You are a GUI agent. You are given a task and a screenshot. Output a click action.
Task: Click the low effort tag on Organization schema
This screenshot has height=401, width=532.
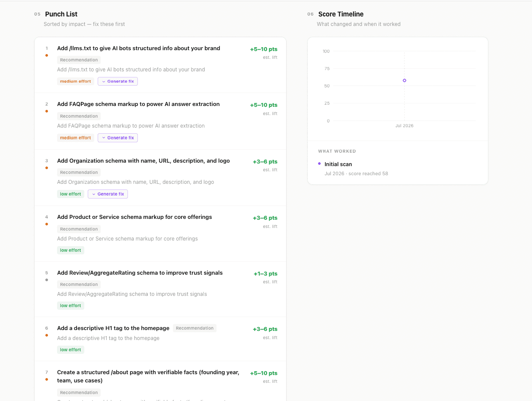(70, 194)
